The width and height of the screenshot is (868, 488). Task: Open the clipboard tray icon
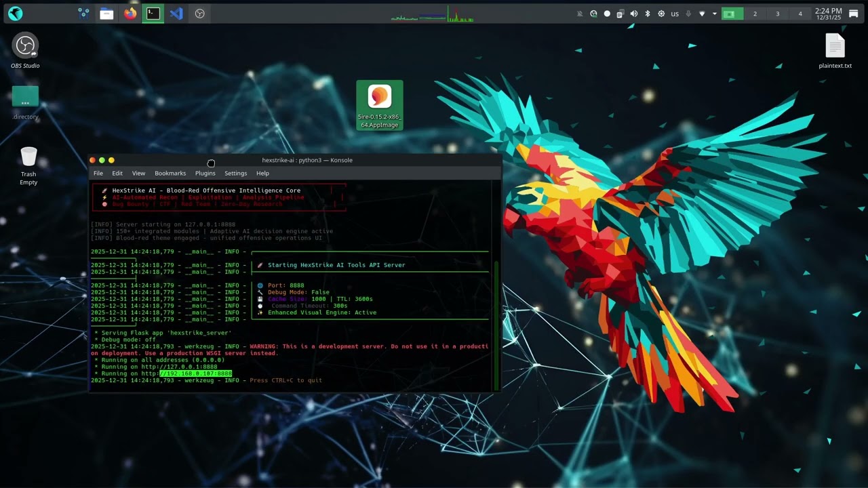[620, 14]
